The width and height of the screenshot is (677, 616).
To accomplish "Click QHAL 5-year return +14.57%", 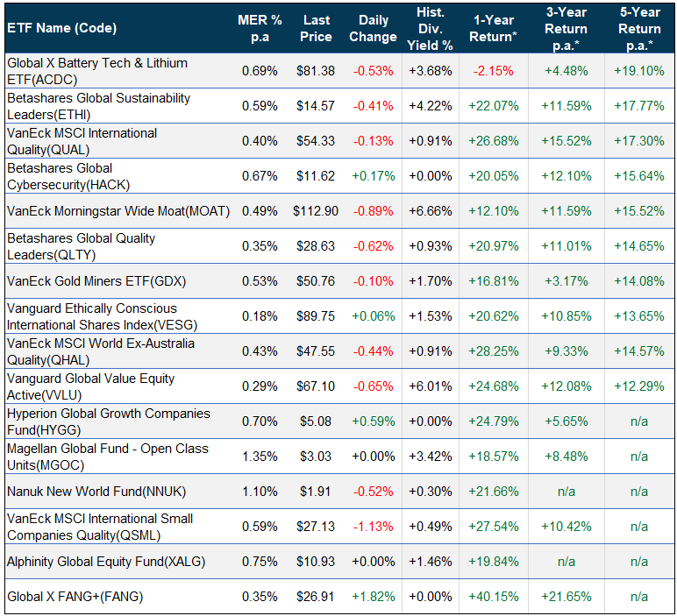I will 639,351.
